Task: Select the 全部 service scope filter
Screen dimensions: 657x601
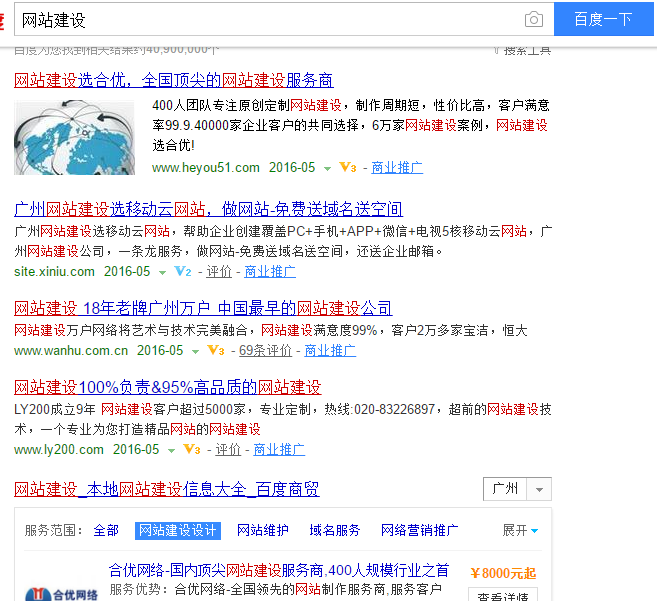Action: [x=106, y=530]
